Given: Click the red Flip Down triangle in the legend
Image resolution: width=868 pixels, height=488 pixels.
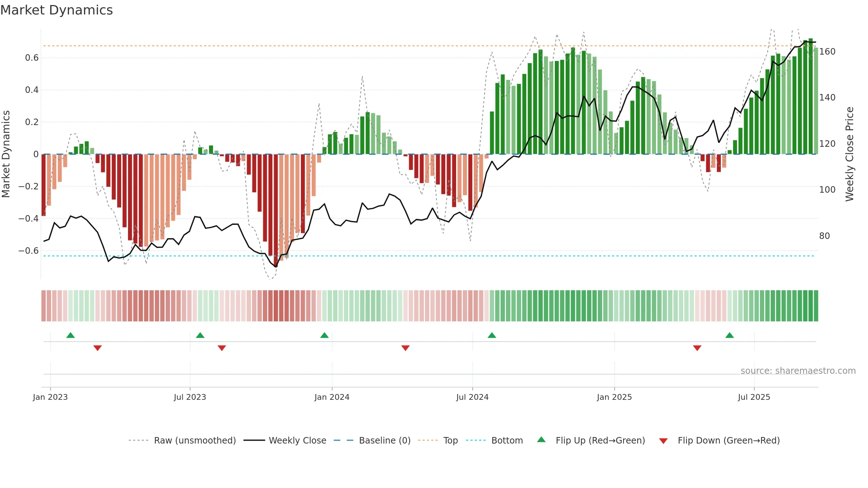Looking at the screenshot, I should 663,441.
